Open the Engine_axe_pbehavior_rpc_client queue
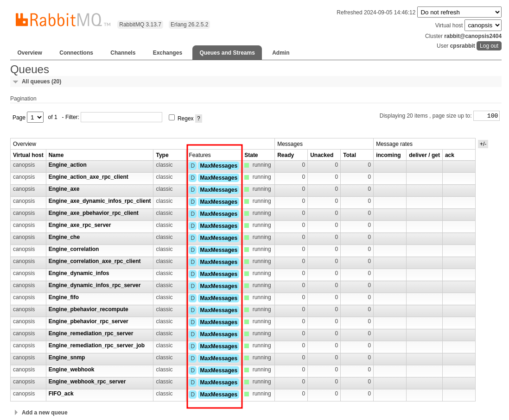Screen dimensions: 509x420 pyautogui.click(x=94, y=213)
